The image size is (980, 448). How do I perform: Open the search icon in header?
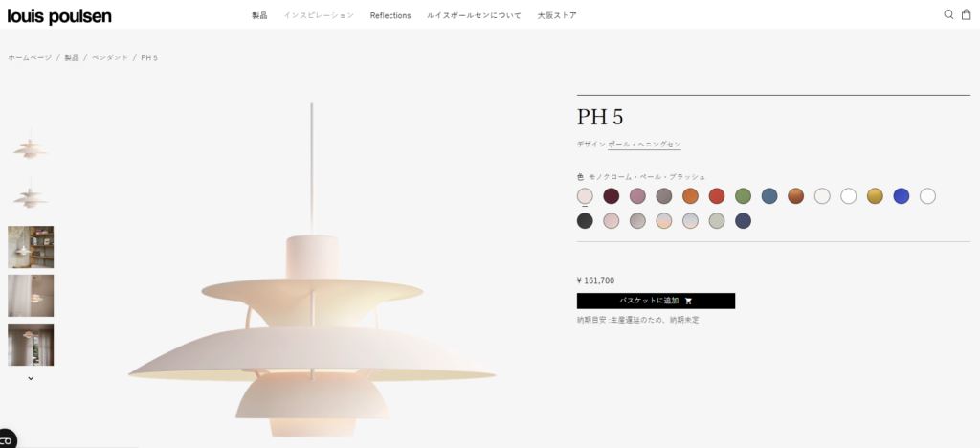click(x=948, y=14)
